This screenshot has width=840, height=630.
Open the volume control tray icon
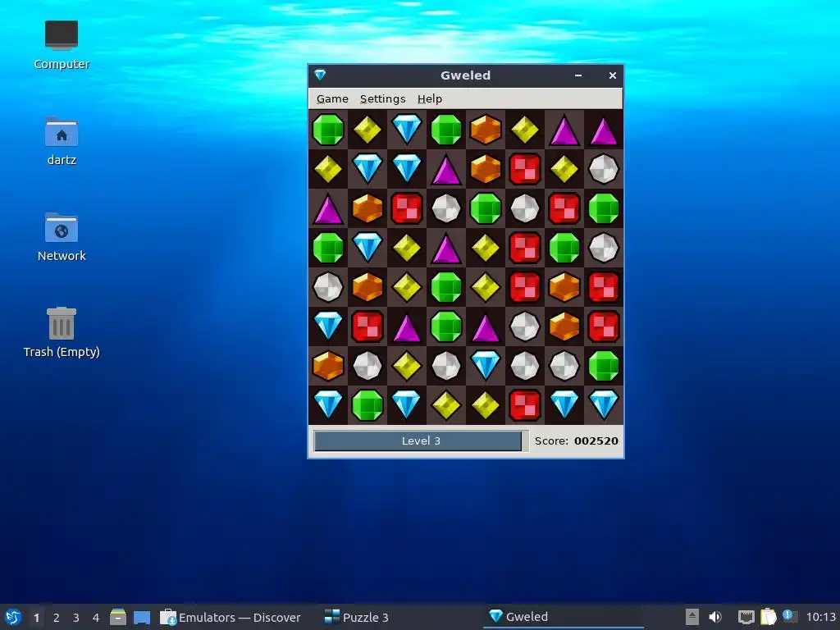pyautogui.click(x=715, y=617)
